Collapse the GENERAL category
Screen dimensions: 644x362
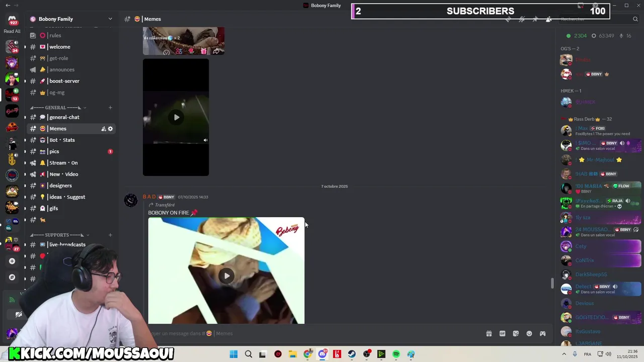tap(58, 108)
